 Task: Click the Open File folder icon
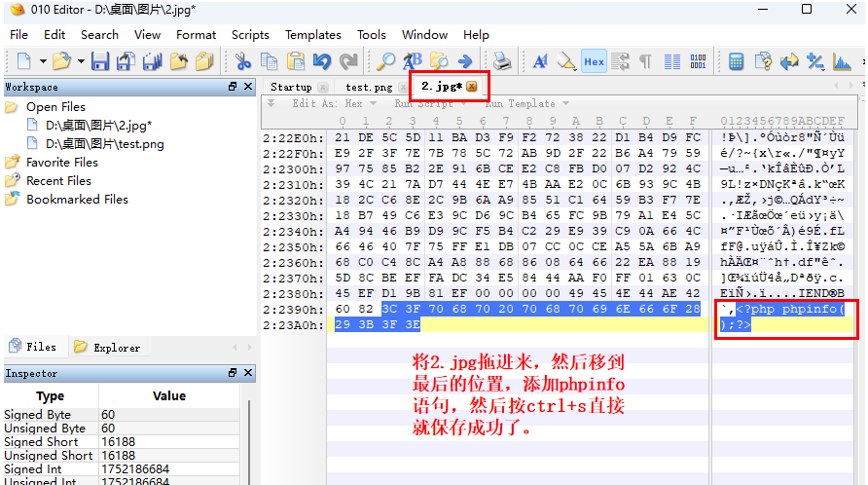[61, 61]
